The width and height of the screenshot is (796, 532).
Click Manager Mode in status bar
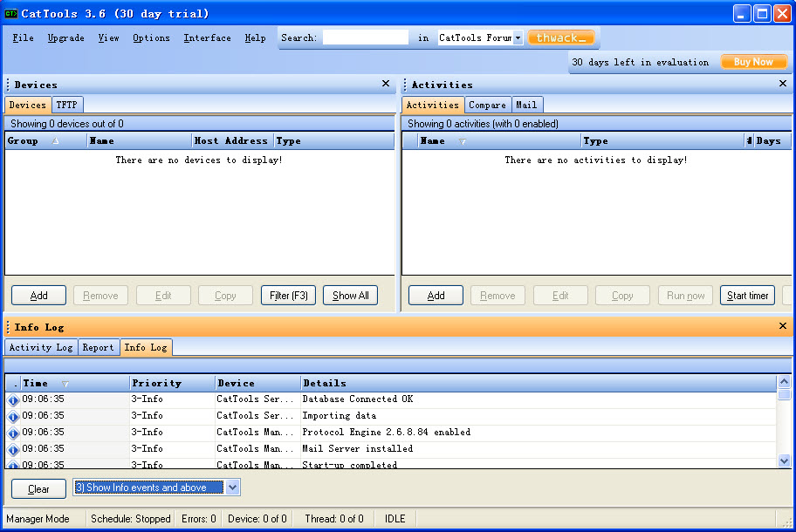click(x=38, y=519)
